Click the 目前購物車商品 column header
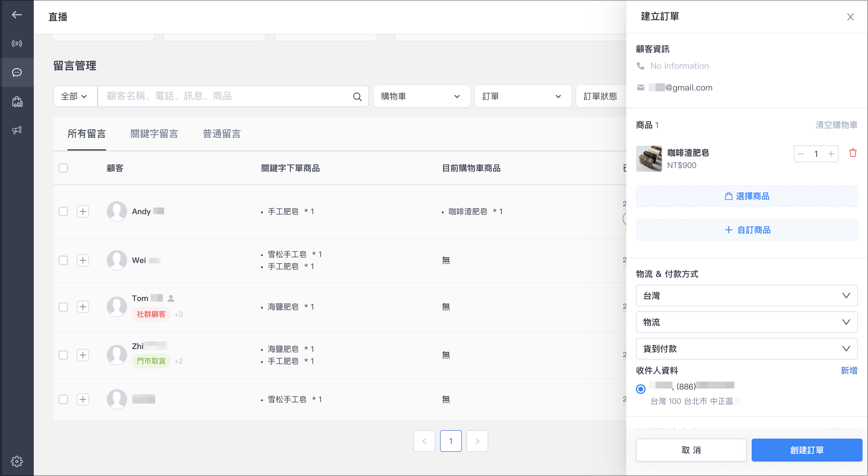 point(471,168)
